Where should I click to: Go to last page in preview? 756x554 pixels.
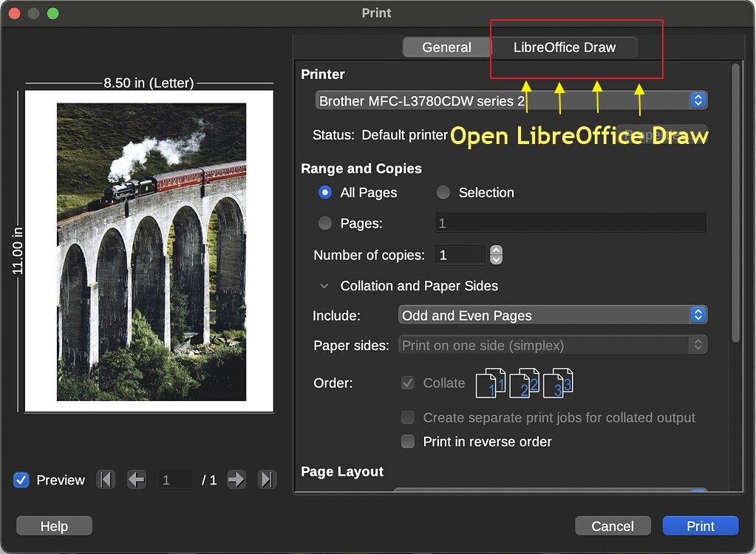click(267, 479)
